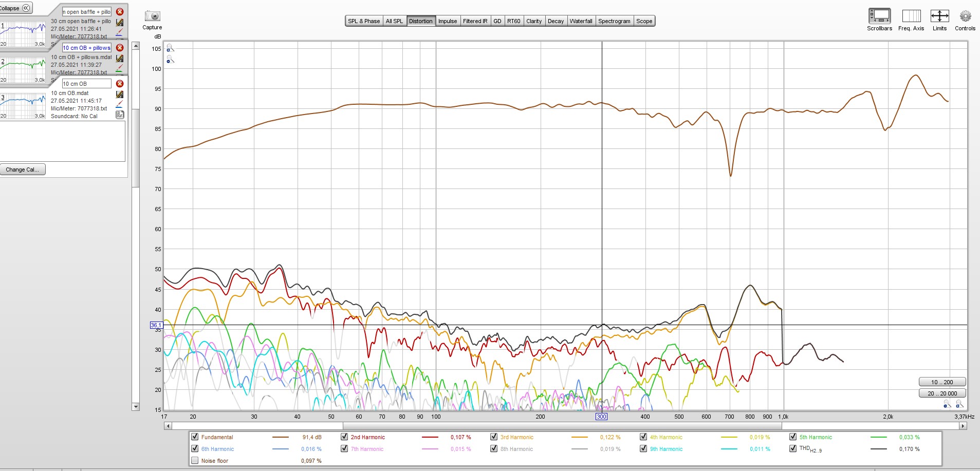
Task: Toggle the 7th Harmonic checkbox
Action: (x=344, y=448)
